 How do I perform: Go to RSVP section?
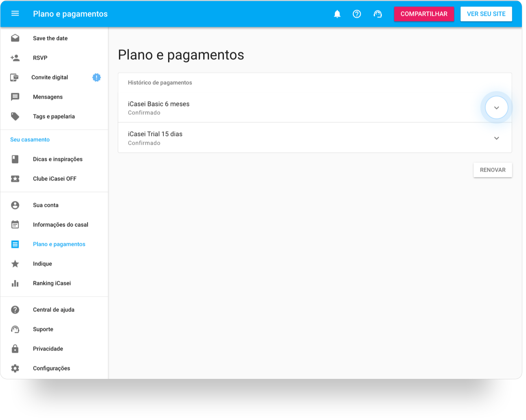coord(54,58)
